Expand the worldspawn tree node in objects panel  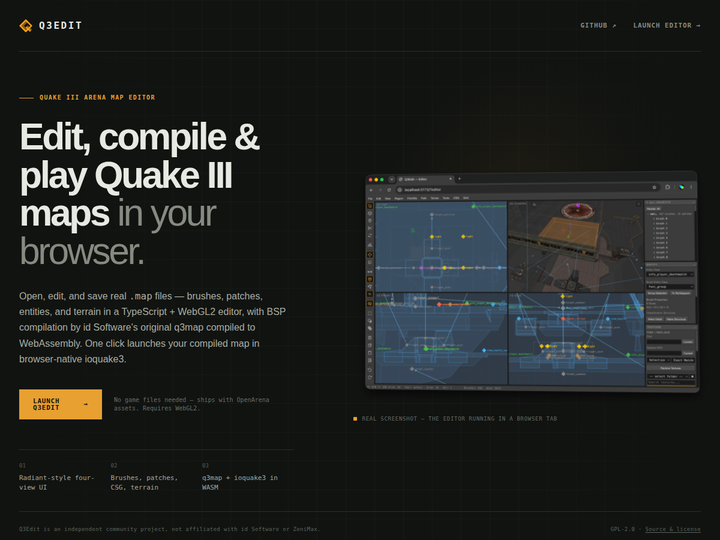648,214
